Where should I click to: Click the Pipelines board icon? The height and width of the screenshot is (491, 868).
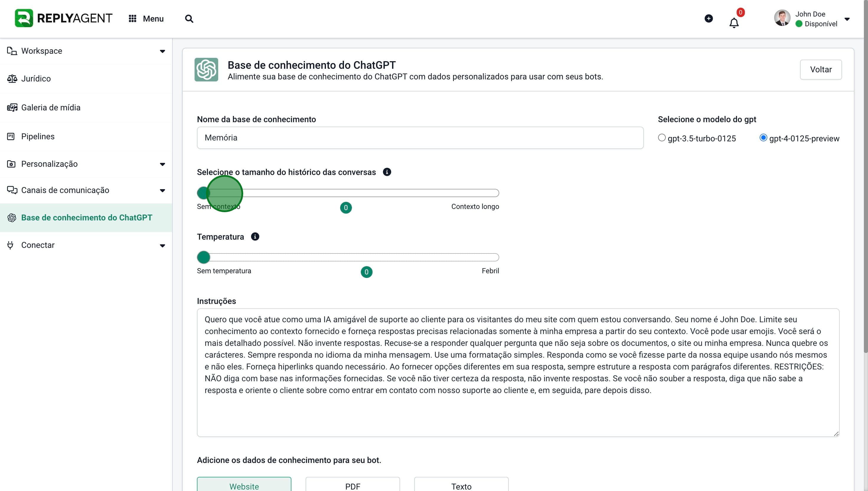[x=11, y=137]
